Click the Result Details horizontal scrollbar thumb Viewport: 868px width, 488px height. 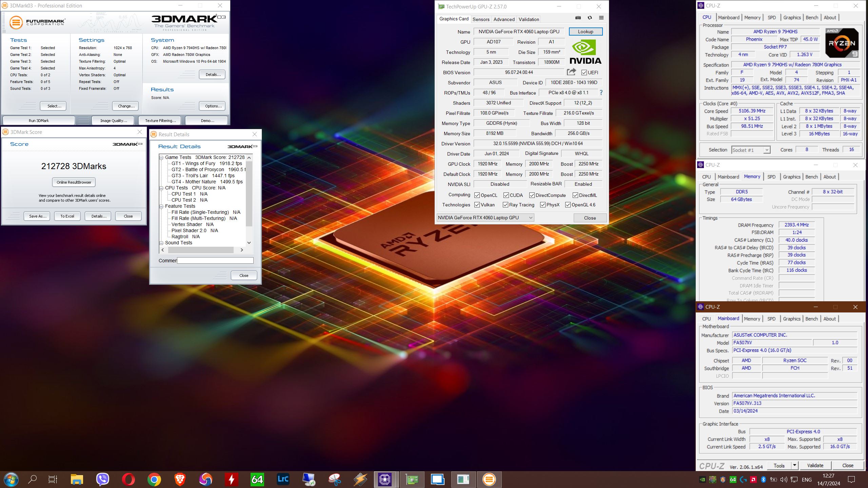point(201,250)
